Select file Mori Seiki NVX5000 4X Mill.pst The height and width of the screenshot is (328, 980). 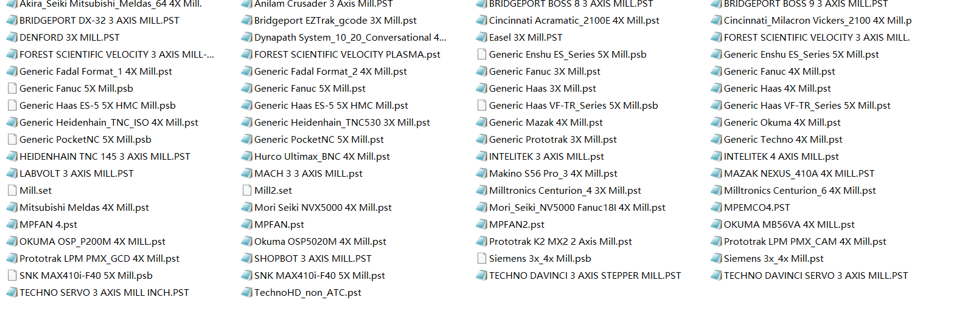[323, 207]
